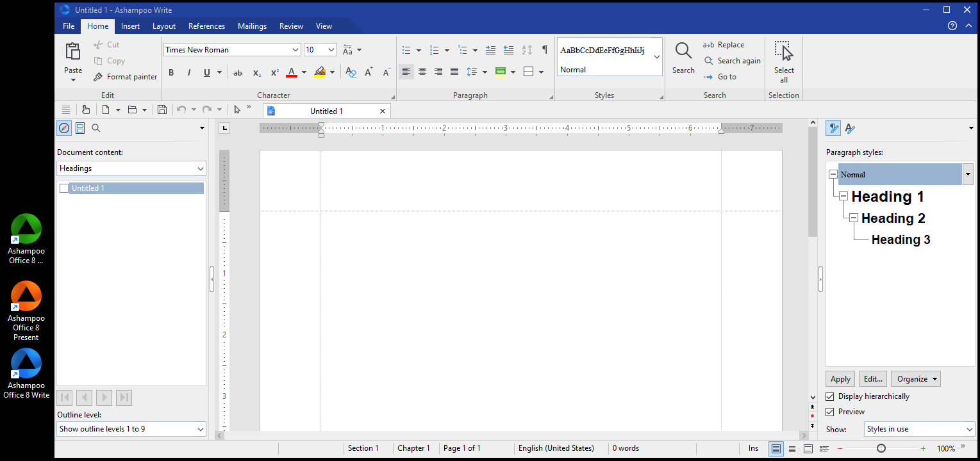Open the navigator compass icon in sidebar
Screen dimensions: 980x461
point(64,128)
